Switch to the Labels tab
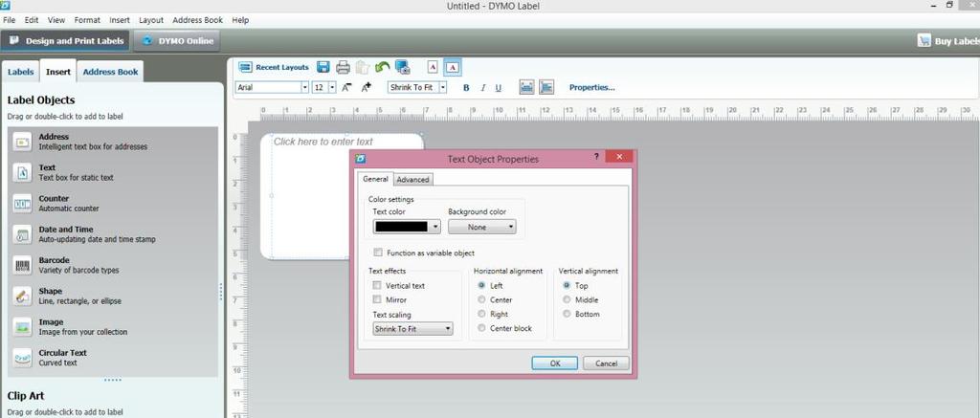 (x=21, y=72)
